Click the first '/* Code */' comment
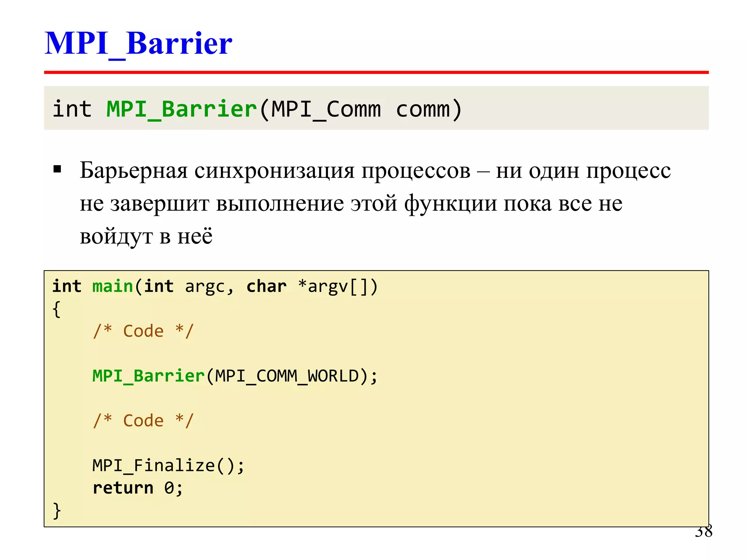This screenshot has height=560, width=747. coord(143,331)
